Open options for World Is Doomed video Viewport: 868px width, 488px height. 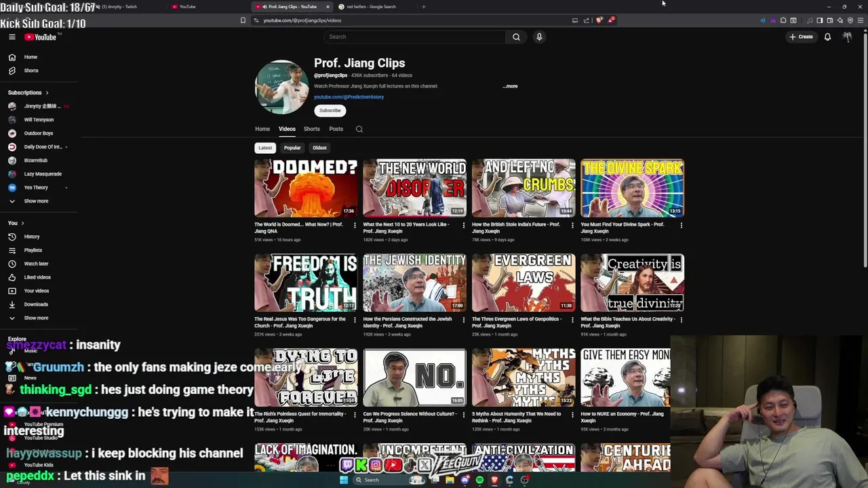355,225
